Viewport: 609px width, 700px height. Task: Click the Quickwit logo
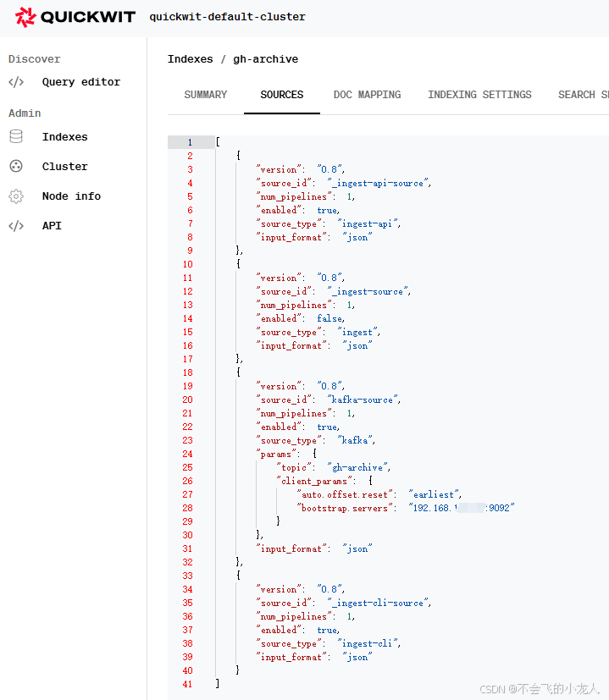pyautogui.click(x=75, y=17)
